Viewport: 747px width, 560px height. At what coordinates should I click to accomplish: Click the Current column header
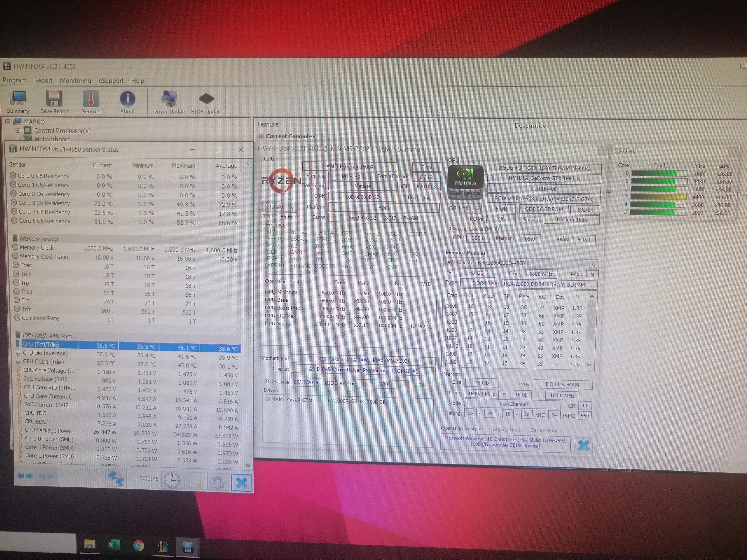pos(102,165)
